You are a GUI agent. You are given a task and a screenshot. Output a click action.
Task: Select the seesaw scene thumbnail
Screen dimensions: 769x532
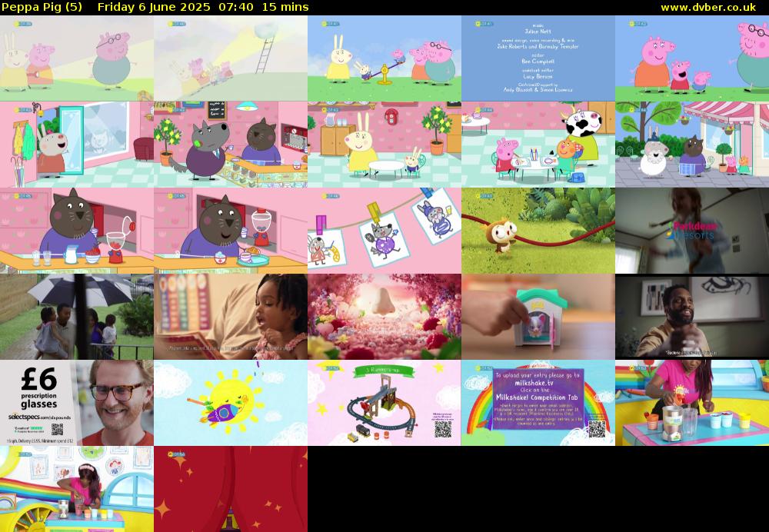[x=384, y=58]
